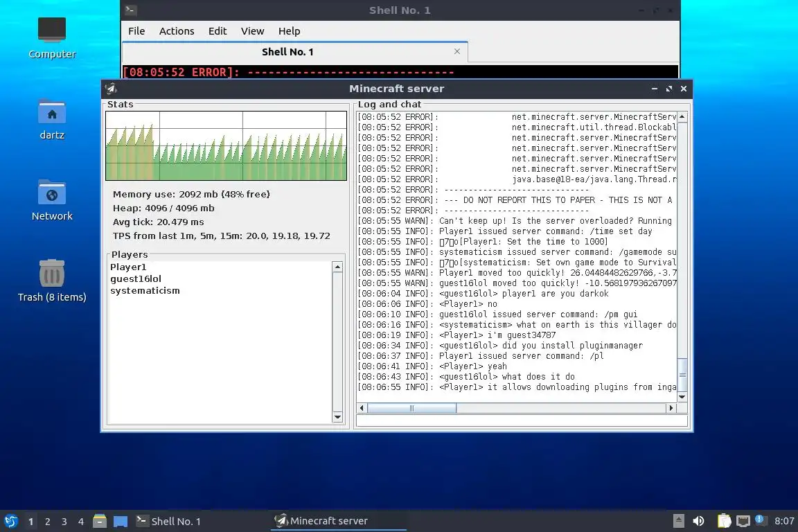798x532 pixels.
Task: Open Actions menu in Shell No. 1 window
Action: coord(177,31)
